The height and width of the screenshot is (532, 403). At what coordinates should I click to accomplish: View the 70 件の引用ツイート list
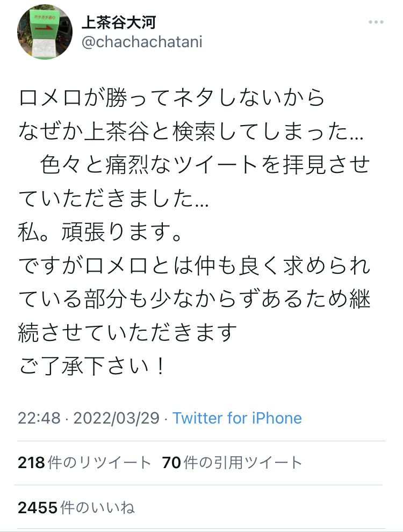tap(232, 463)
